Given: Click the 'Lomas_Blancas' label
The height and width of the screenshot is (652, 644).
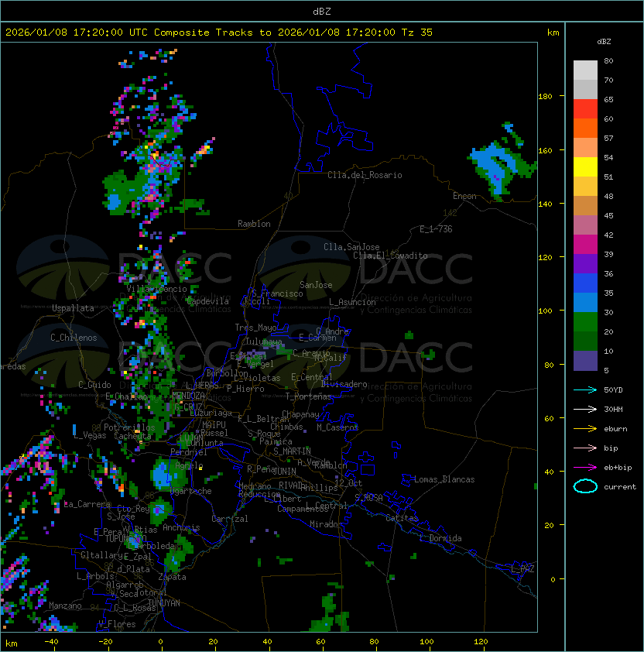Looking at the screenshot, I should (444, 479).
